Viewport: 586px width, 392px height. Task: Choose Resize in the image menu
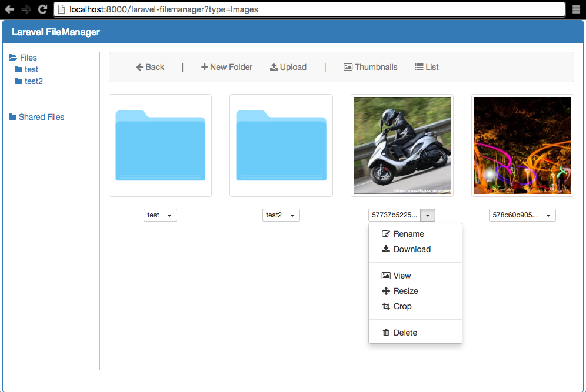[405, 291]
